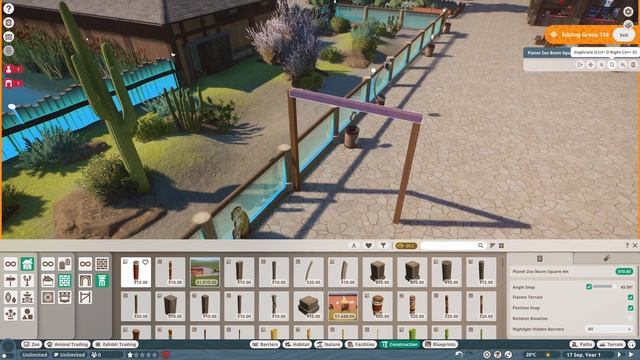Screen dimensions: 640x360
Task: Select the signpost category icon
Action: click(x=11, y=280)
